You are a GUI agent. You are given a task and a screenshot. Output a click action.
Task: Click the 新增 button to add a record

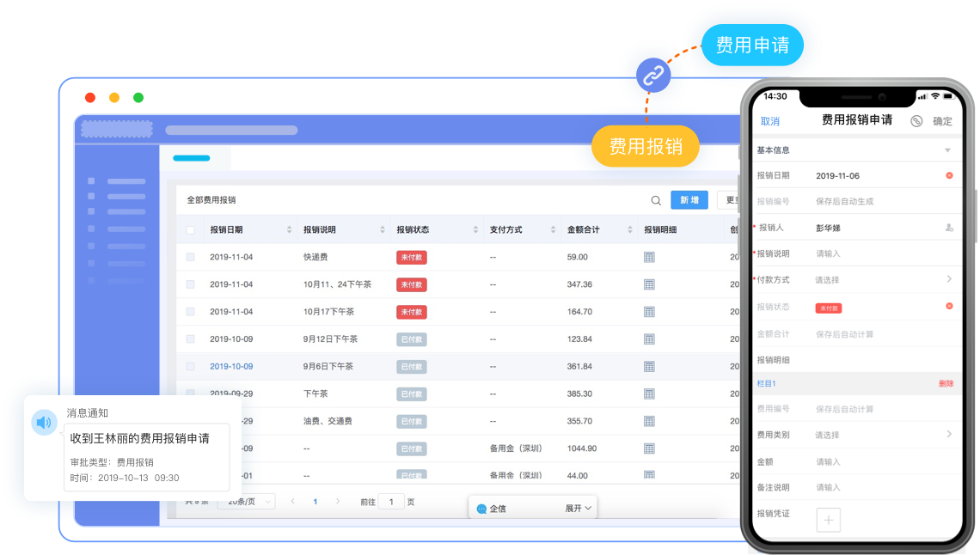tap(688, 198)
